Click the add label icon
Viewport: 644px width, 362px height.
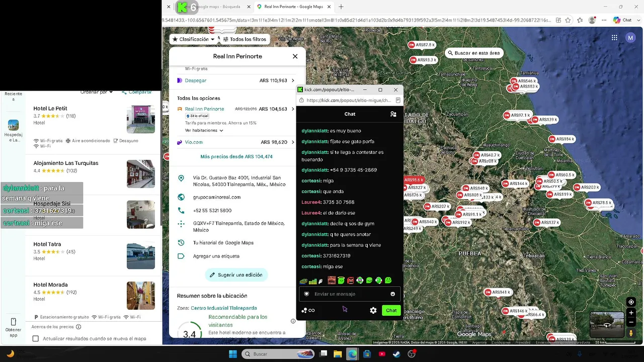pos(181,256)
